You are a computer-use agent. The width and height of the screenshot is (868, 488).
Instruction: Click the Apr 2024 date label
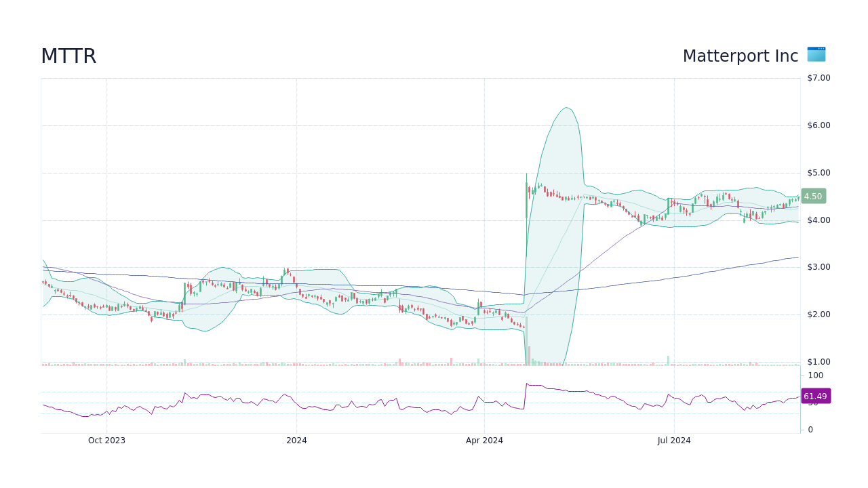click(x=484, y=441)
